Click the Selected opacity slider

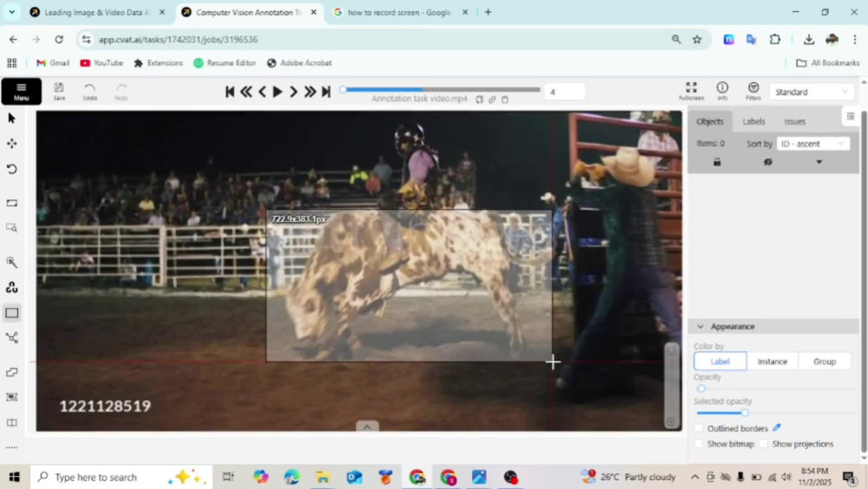(x=775, y=413)
